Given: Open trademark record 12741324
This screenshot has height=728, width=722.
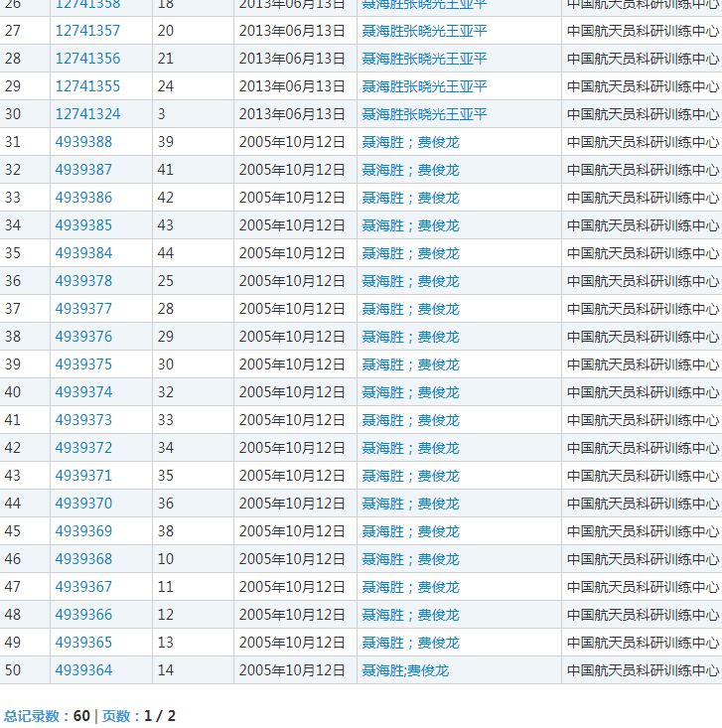Looking at the screenshot, I should 87,114.
